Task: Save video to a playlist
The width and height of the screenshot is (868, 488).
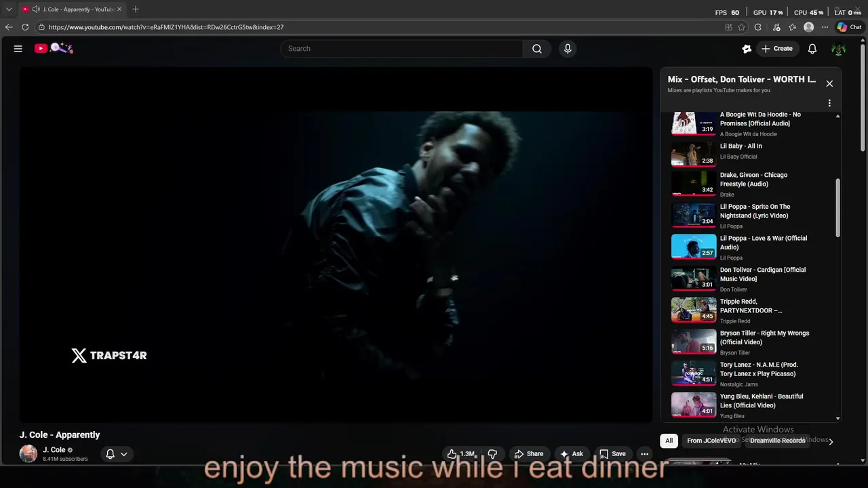Action: (612, 454)
